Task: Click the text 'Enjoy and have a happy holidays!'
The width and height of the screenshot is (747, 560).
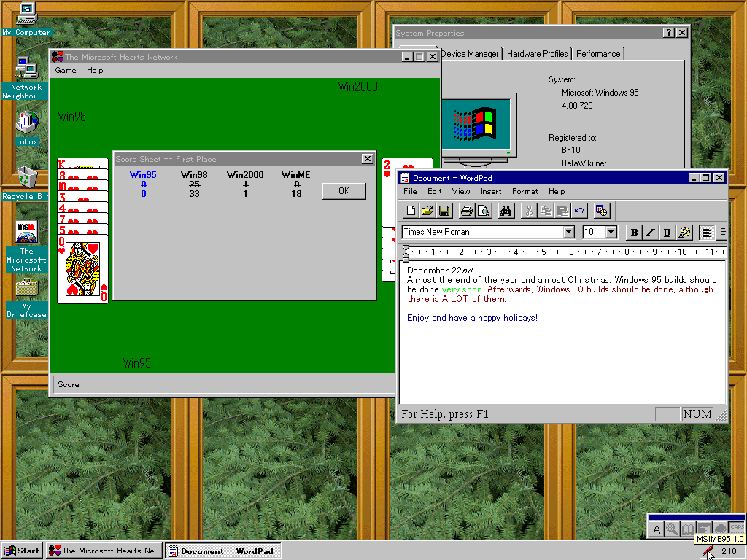Action: [x=472, y=318]
